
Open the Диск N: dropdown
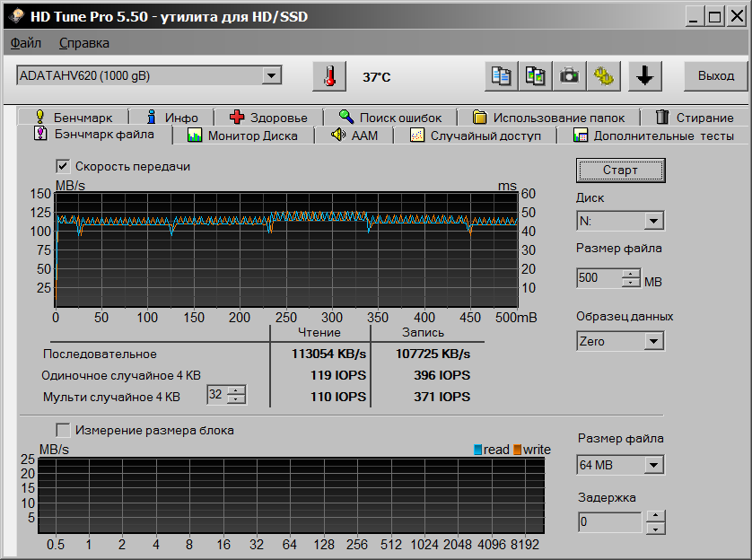tap(653, 221)
